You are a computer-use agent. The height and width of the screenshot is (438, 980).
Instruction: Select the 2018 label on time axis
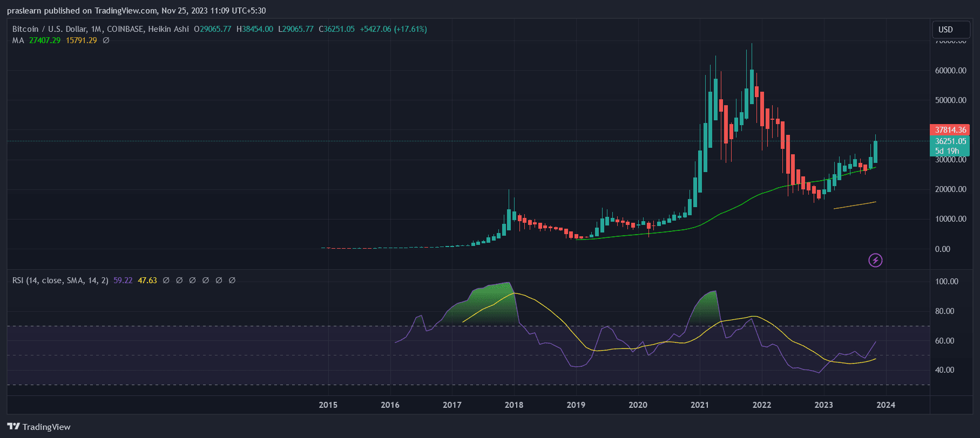coord(514,405)
